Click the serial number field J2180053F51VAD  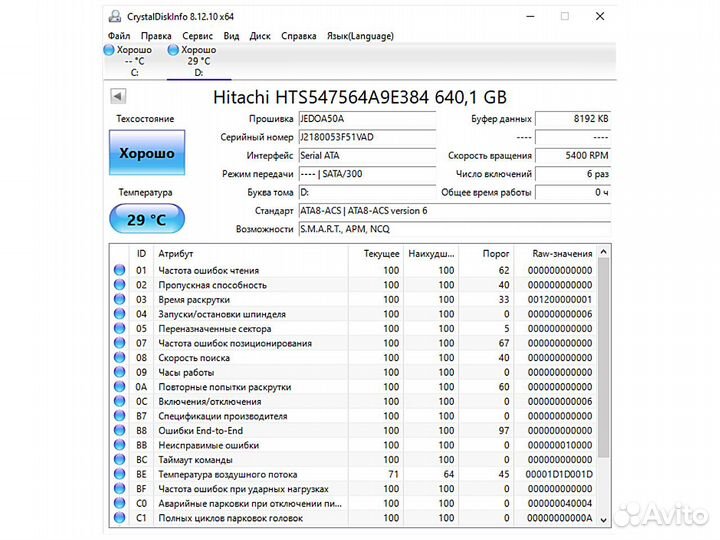[x=367, y=137]
